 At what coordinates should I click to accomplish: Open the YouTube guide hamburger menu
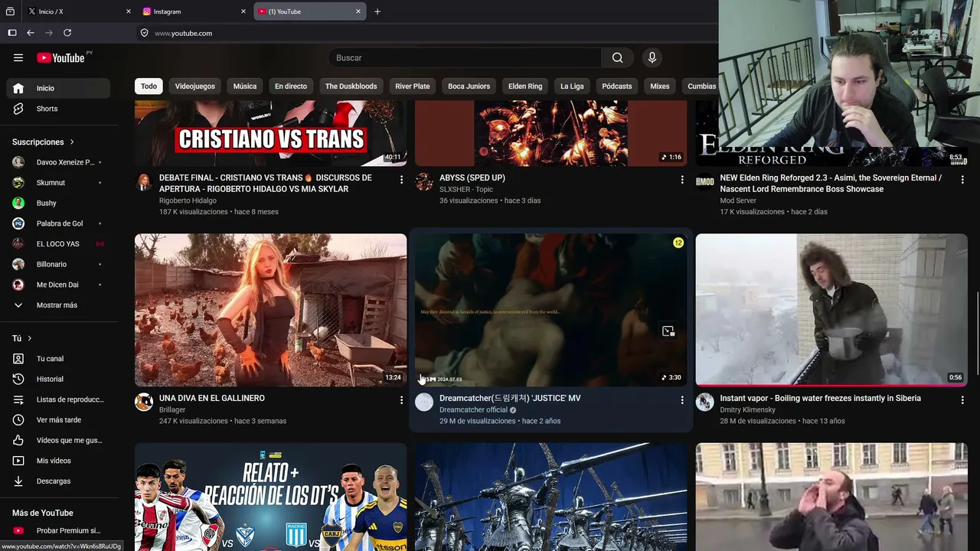[x=18, y=57]
